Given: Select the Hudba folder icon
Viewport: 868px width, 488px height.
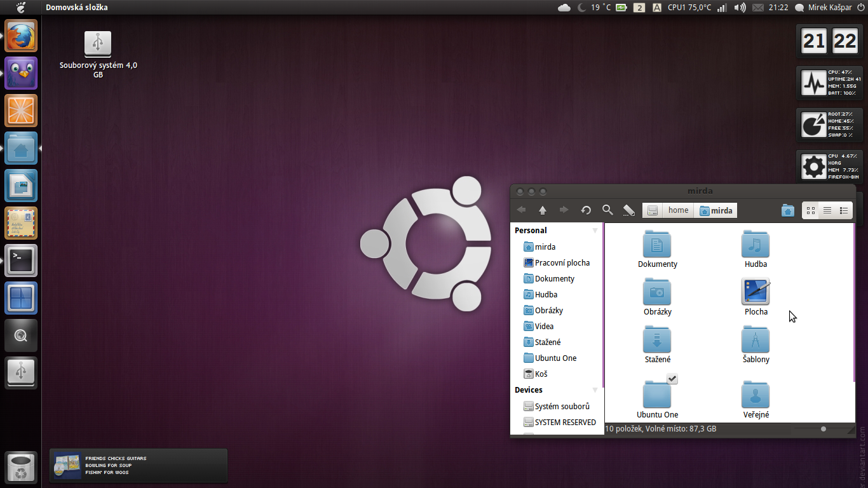Looking at the screenshot, I should coord(756,245).
